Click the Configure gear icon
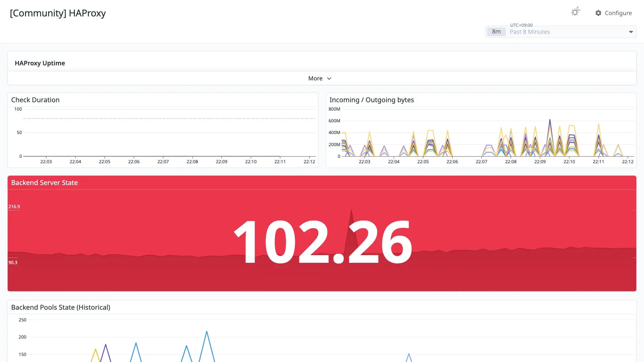This screenshot has width=644, height=362. (598, 13)
